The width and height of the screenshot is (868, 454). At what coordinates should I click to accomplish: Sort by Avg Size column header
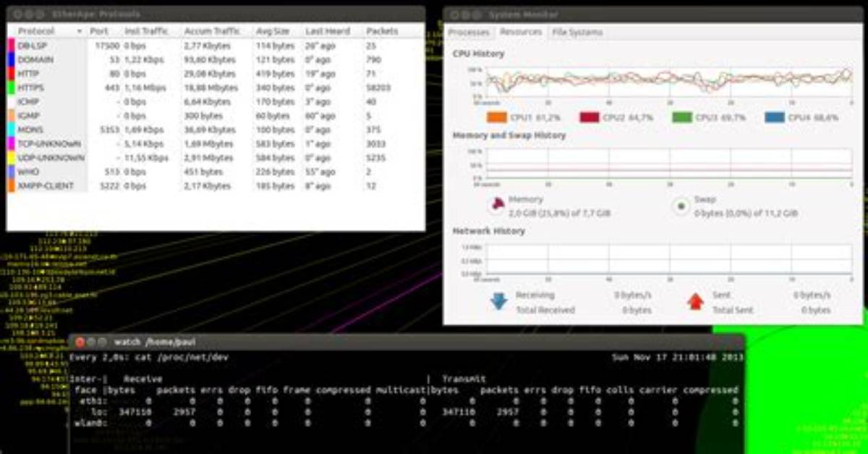272,31
